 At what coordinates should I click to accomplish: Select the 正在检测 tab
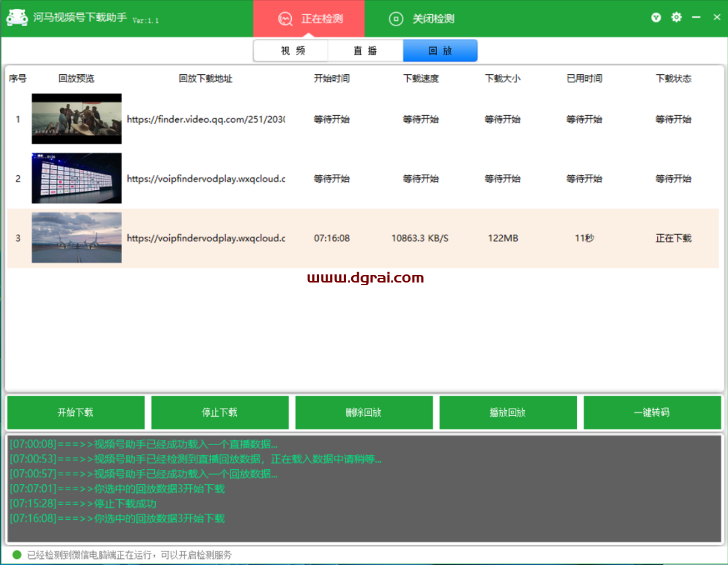click(309, 19)
